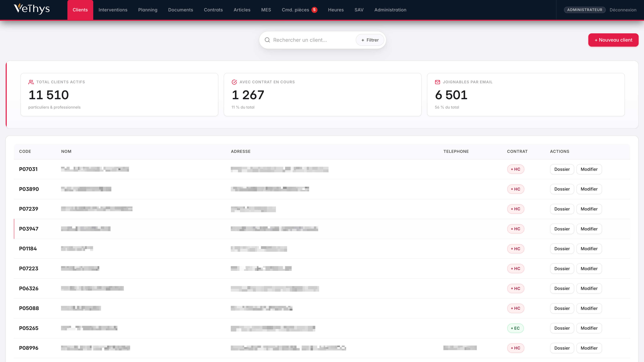Screen dimensions: 644x362
Task: Select client code P01184
Action: [28, 249]
